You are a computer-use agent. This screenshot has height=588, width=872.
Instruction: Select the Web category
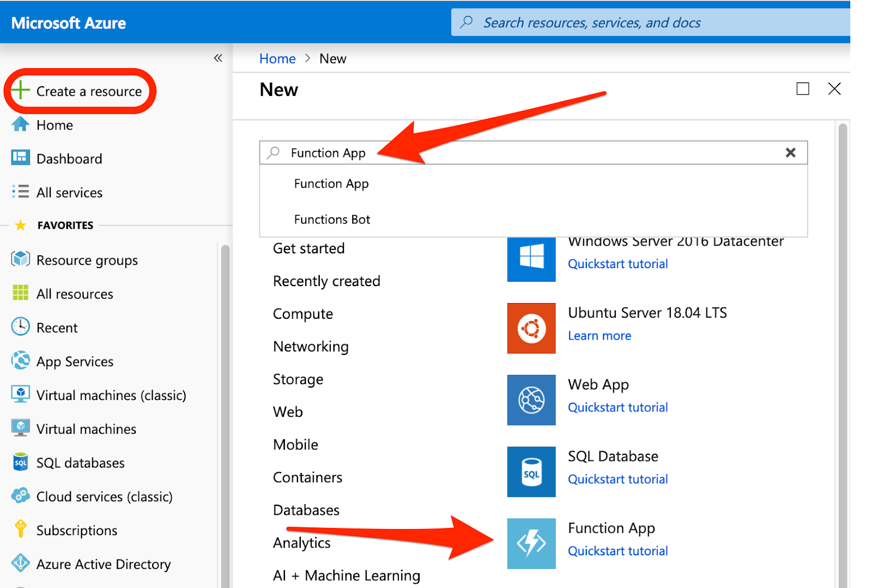point(288,412)
